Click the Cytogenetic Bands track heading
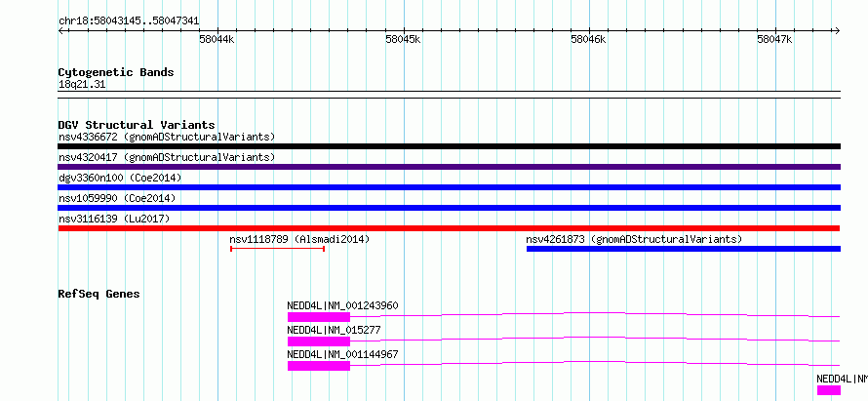 [x=116, y=72]
